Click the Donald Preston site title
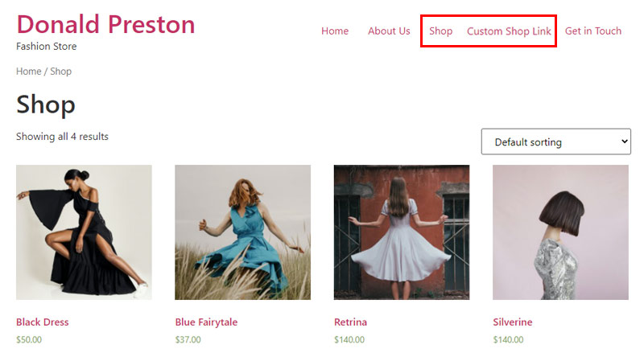 click(105, 24)
